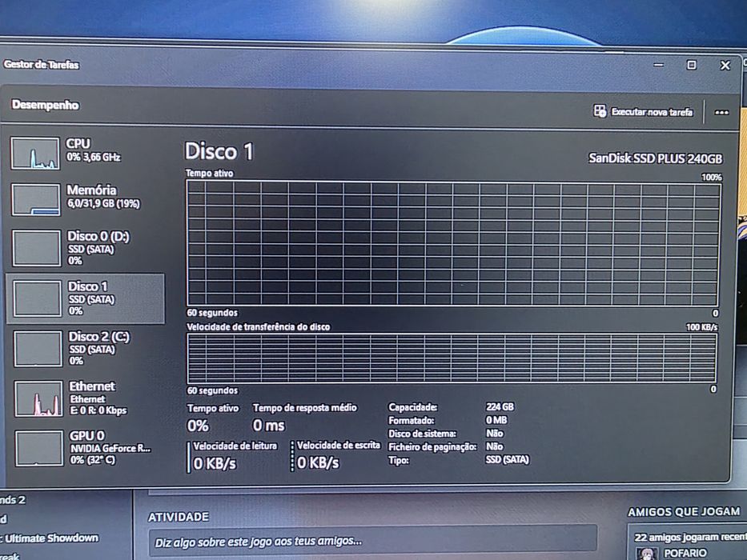Select the CPU performance entry
Image resolution: width=747 pixels, height=560 pixels.
85,153
